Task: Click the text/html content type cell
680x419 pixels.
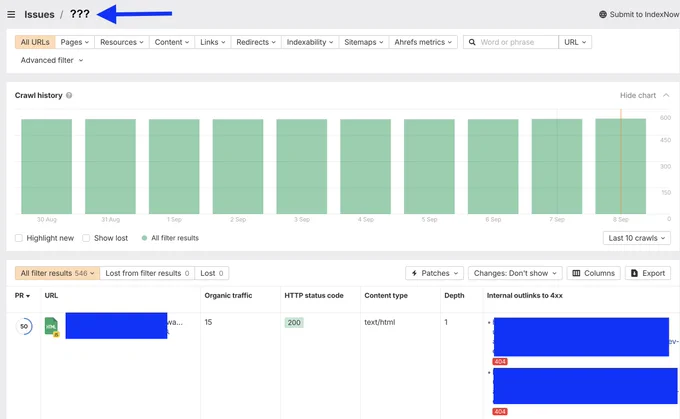Action: coord(379,322)
